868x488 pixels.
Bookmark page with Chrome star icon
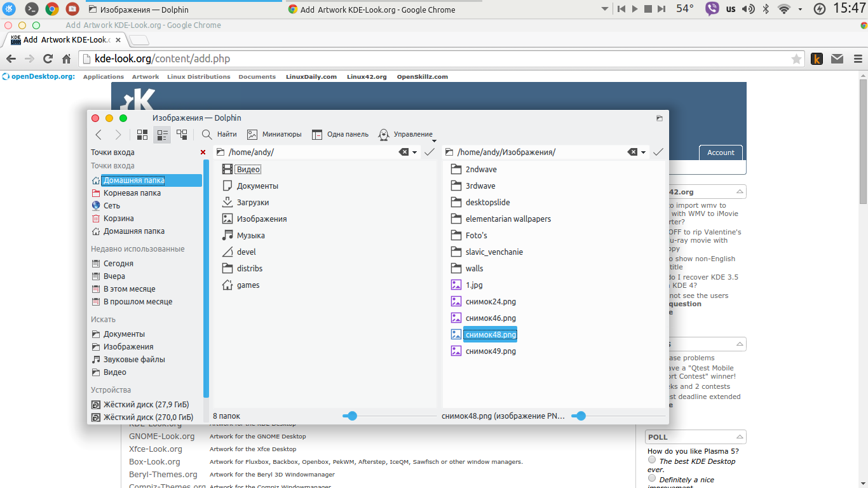pyautogui.click(x=796, y=58)
